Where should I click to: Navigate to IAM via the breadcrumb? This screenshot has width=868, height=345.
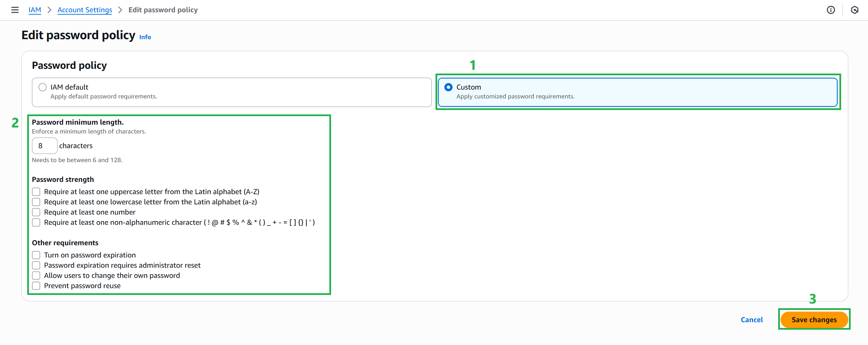[35, 10]
